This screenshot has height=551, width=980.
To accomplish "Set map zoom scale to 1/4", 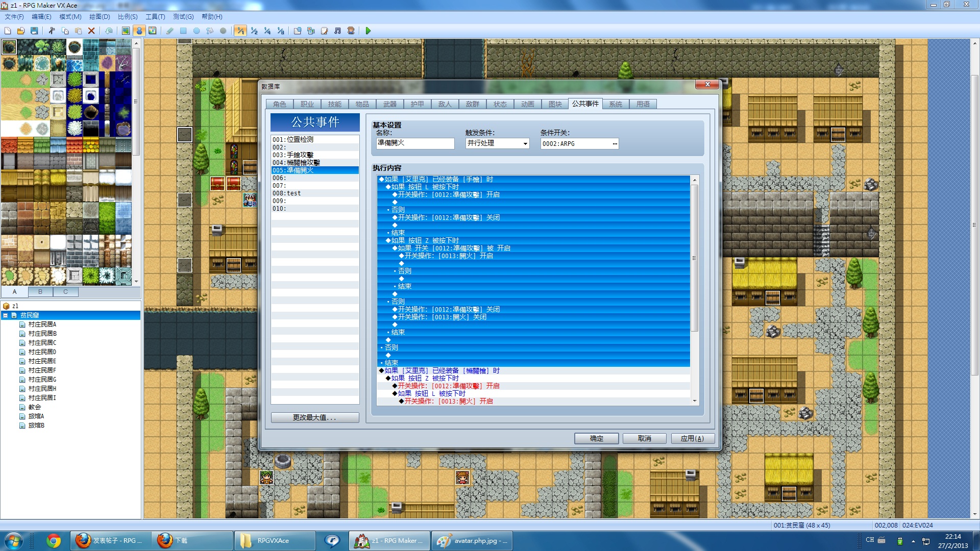I will pos(267,31).
